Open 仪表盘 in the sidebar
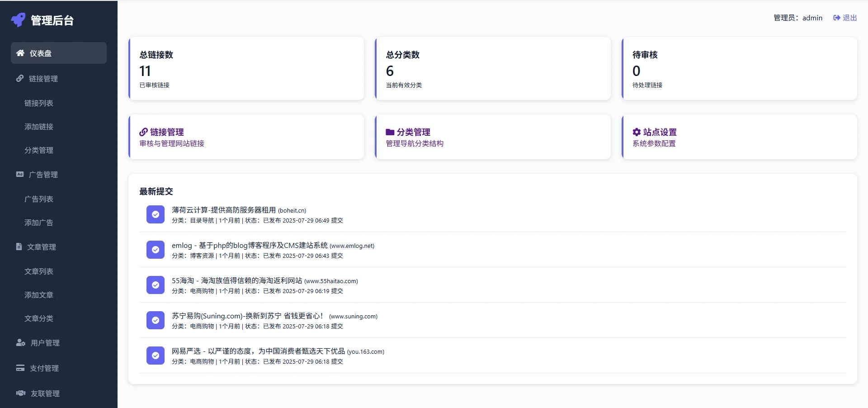This screenshot has width=868, height=408. [59, 53]
